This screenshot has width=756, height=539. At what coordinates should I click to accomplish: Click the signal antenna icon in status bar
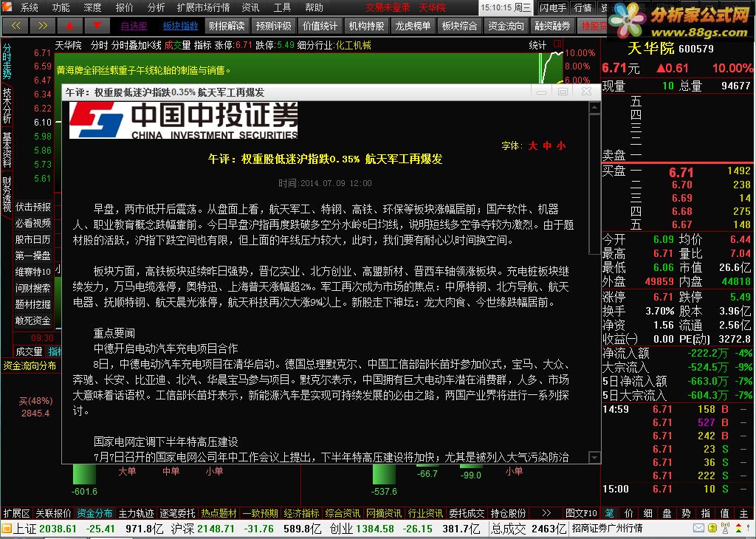(725, 529)
